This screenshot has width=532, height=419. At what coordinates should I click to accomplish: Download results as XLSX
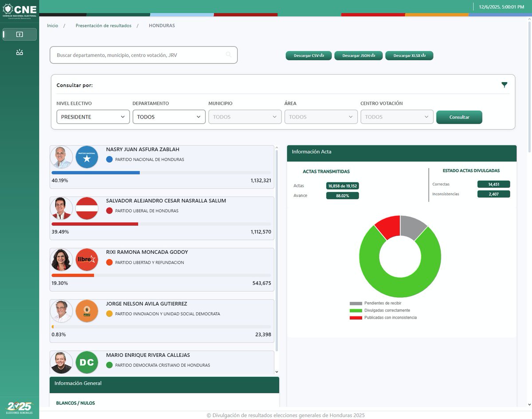[409, 55]
